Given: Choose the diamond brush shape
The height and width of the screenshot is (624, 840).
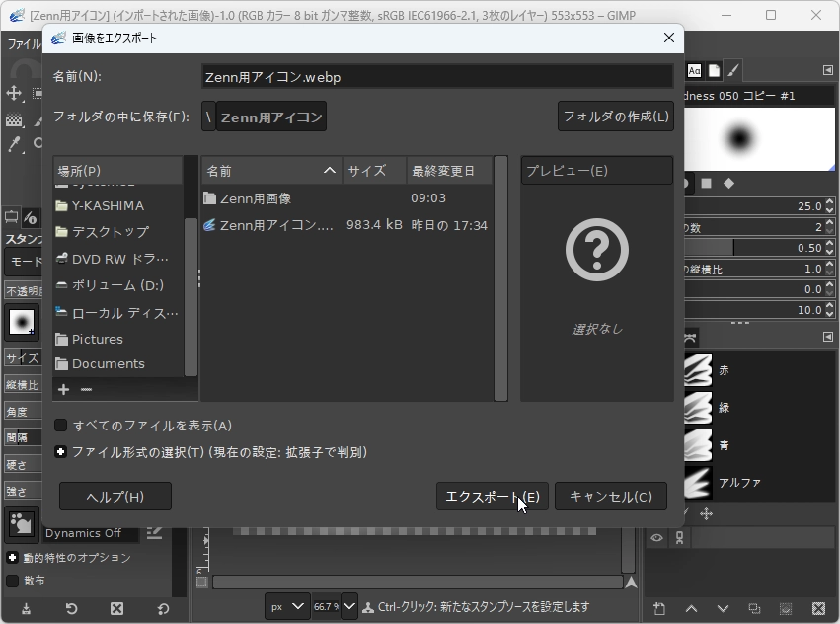Looking at the screenshot, I should pos(728,184).
